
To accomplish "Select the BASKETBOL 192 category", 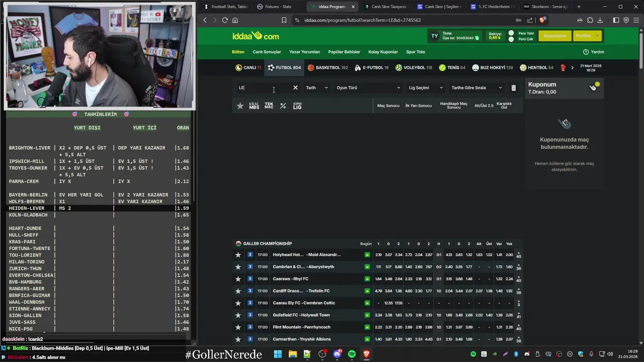I will click(x=328, y=67).
